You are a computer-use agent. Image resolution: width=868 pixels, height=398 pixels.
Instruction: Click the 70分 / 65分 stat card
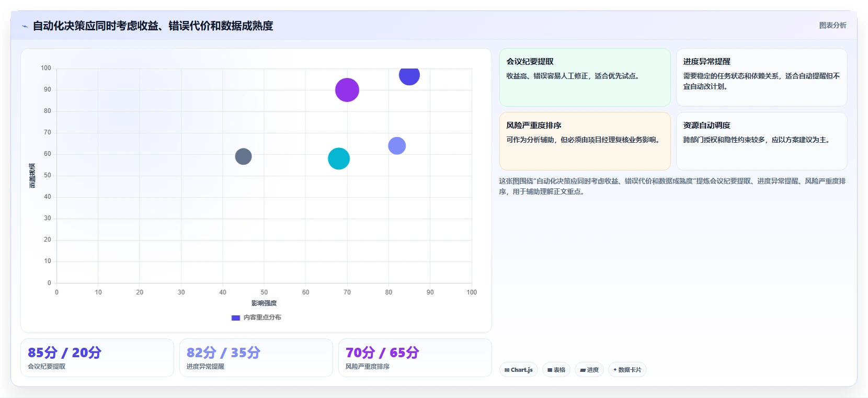pyautogui.click(x=415, y=358)
